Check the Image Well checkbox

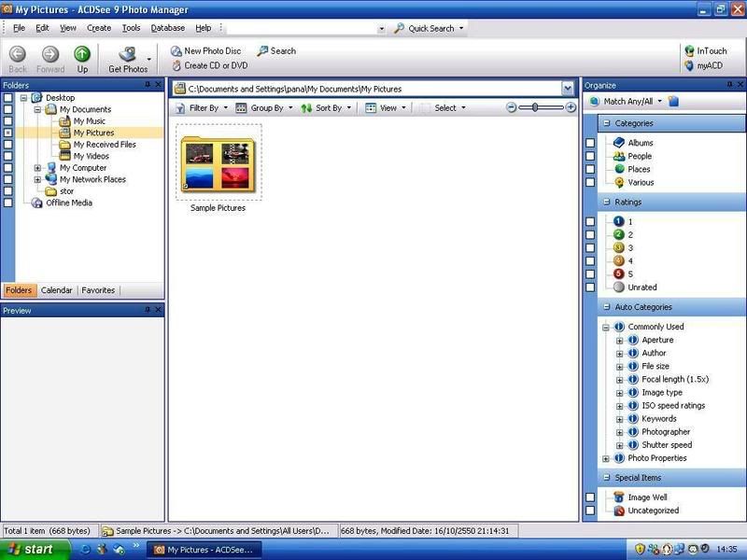(x=590, y=497)
